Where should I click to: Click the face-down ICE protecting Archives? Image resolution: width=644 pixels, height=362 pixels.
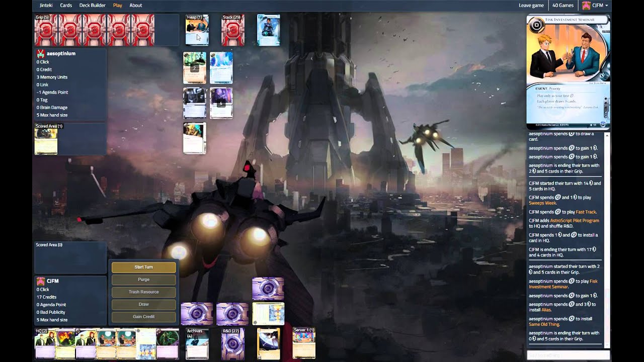point(197,314)
